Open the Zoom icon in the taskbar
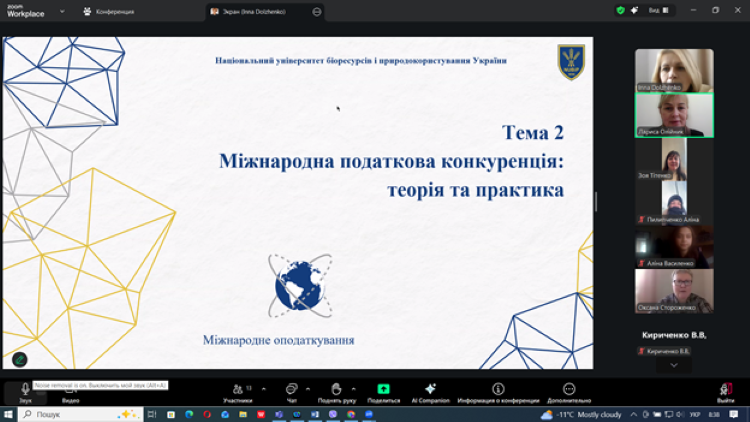The image size is (750, 422). [369, 414]
